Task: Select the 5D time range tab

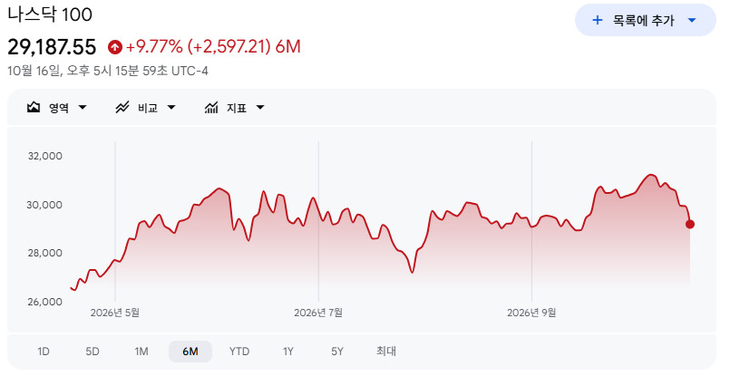Action: tap(92, 351)
